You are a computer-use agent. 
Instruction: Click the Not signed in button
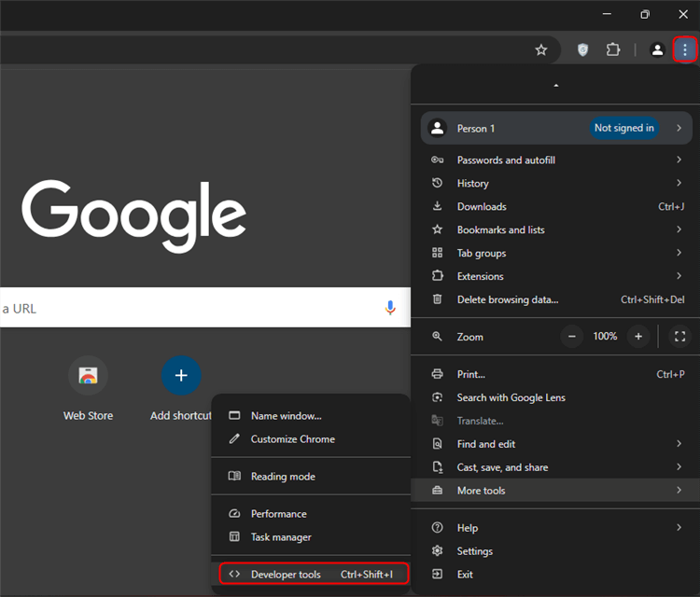tap(624, 129)
